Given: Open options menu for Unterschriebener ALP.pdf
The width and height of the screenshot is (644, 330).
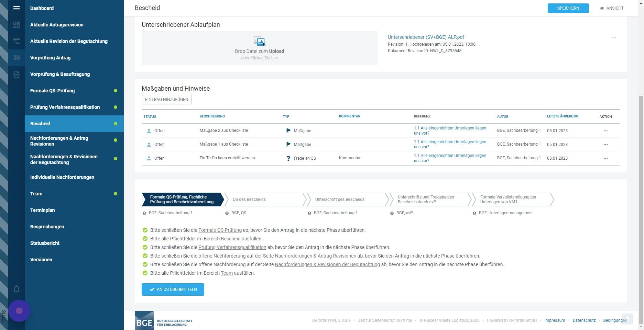Looking at the screenshot, I should 614,38.
